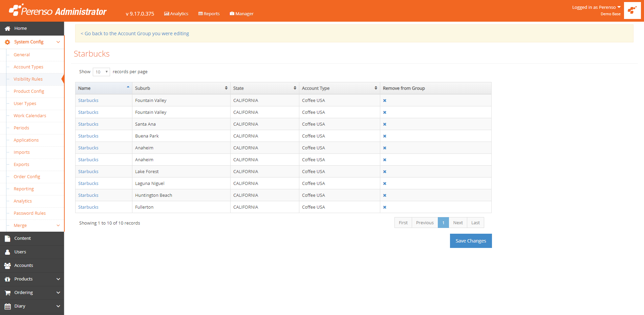644x315 pixels.
Task: Click the Content document icon
Action: coord(7,238)
